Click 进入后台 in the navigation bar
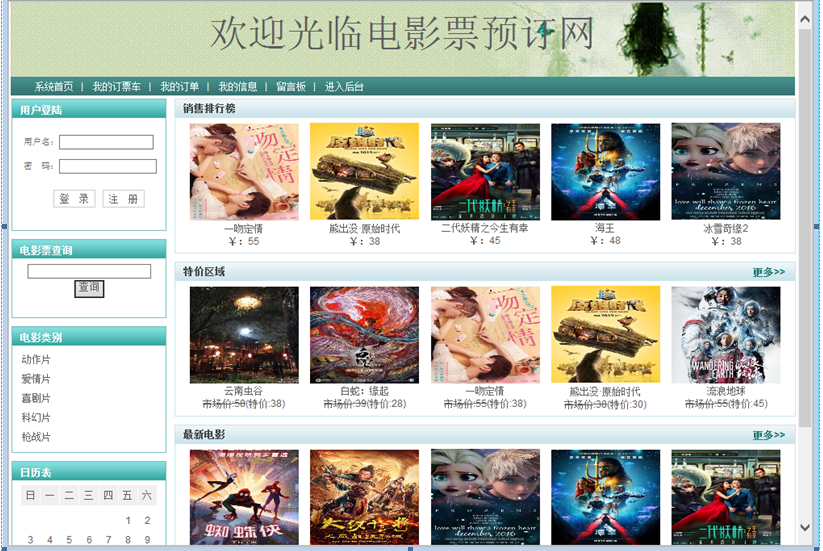823x551 pixels. click(x=344, y=87)
